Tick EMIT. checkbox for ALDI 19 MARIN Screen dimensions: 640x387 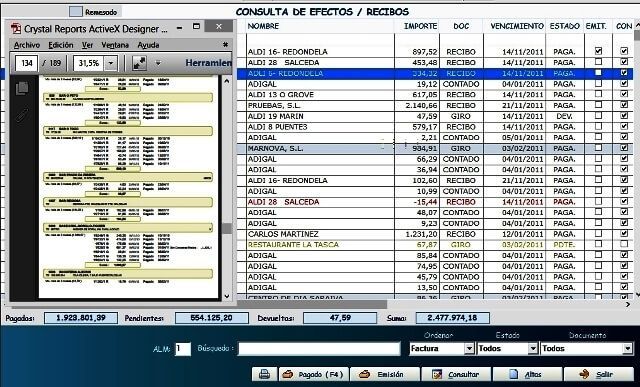(x=598, y=116)
